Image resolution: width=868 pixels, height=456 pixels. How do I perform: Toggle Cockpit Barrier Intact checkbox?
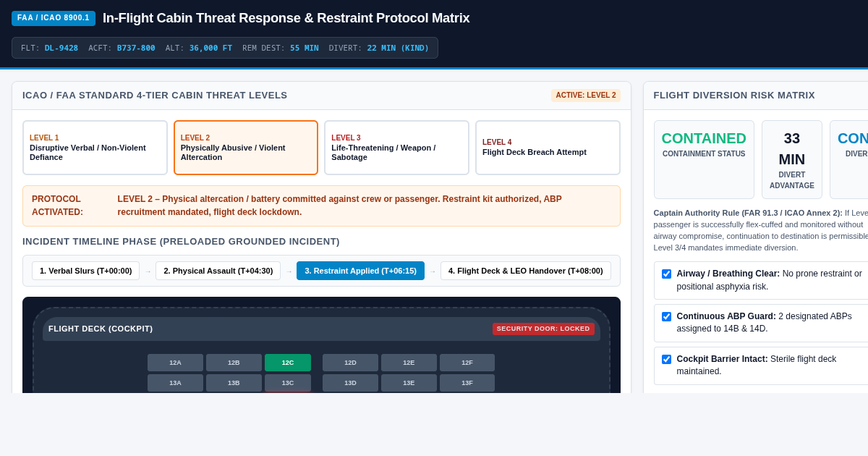pos(666,359)
